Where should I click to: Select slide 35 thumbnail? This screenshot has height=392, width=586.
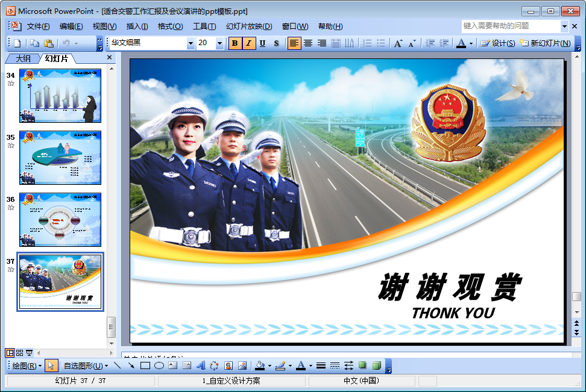60,158
